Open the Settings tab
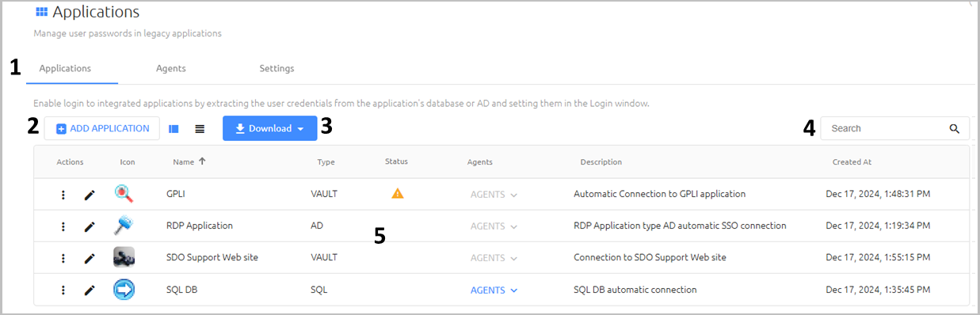The height and width of the screenshot is (315, 980). tap(276, 69)
